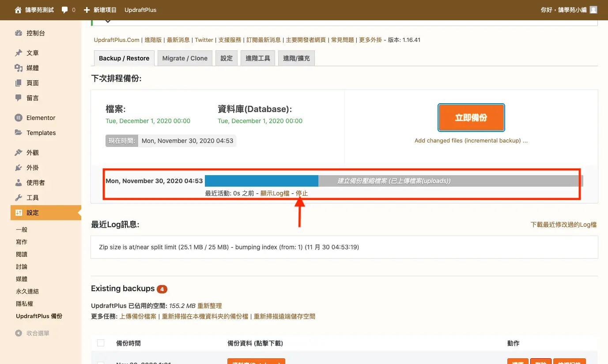Screen dimensions: 608x364
Task: Open the 永久連結 settings submenu item
Action: (27, 291)
